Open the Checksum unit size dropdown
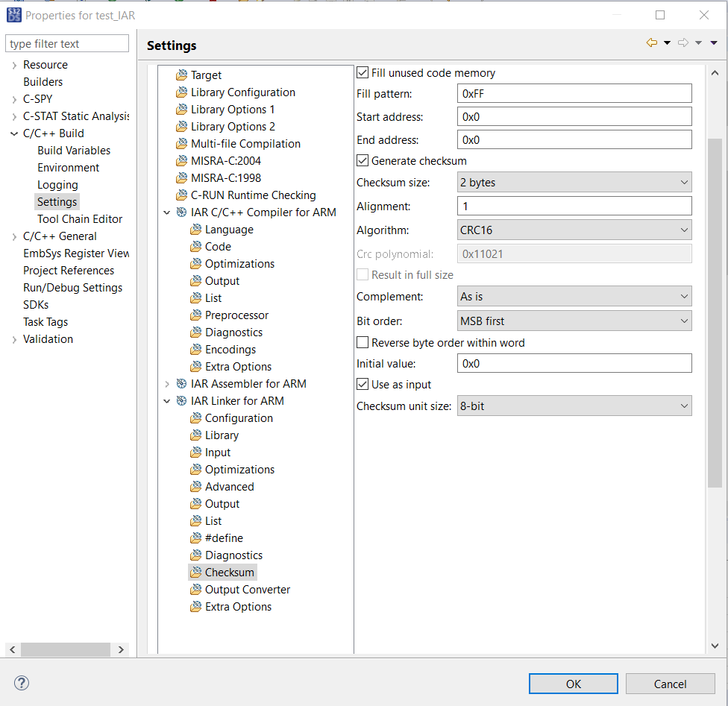Image resolution: width=728 pixels, height=706 pixels. (x=574, y=406)
